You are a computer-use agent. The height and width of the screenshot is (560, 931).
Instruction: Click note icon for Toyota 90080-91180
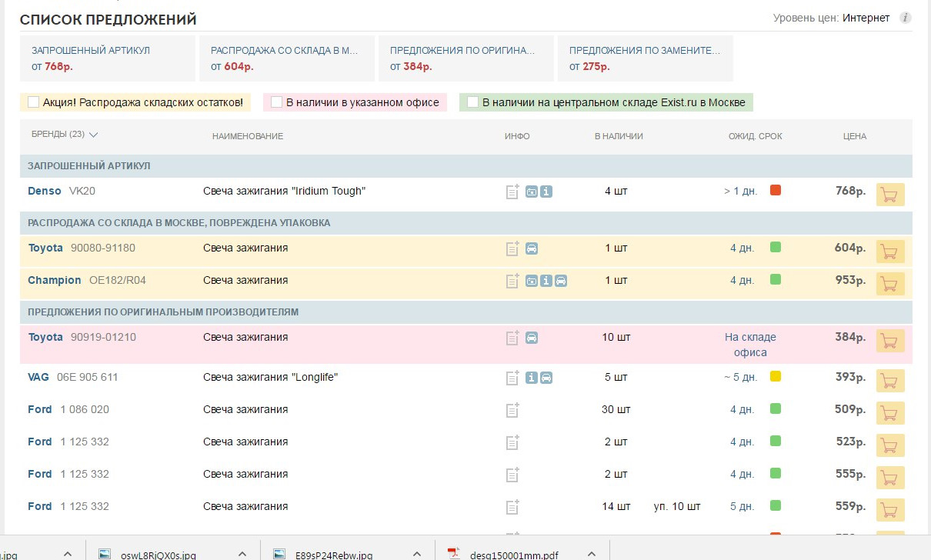point(512,248)
